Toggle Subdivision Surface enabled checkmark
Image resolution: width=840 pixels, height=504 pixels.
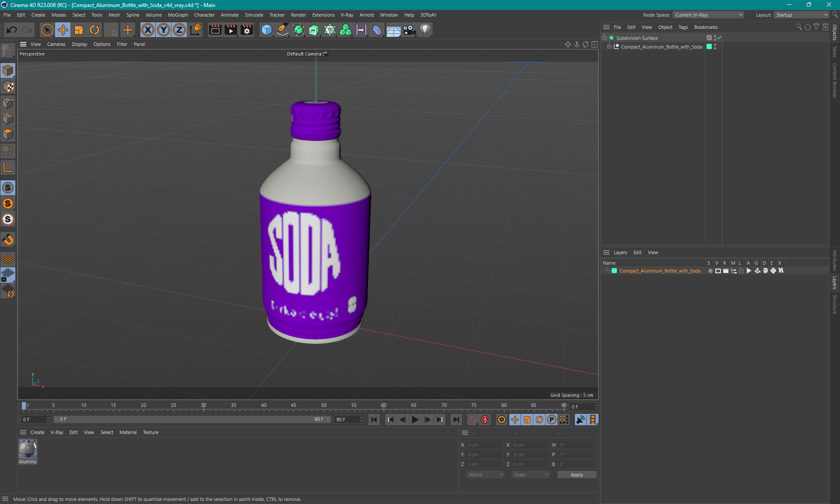point(720,38)
